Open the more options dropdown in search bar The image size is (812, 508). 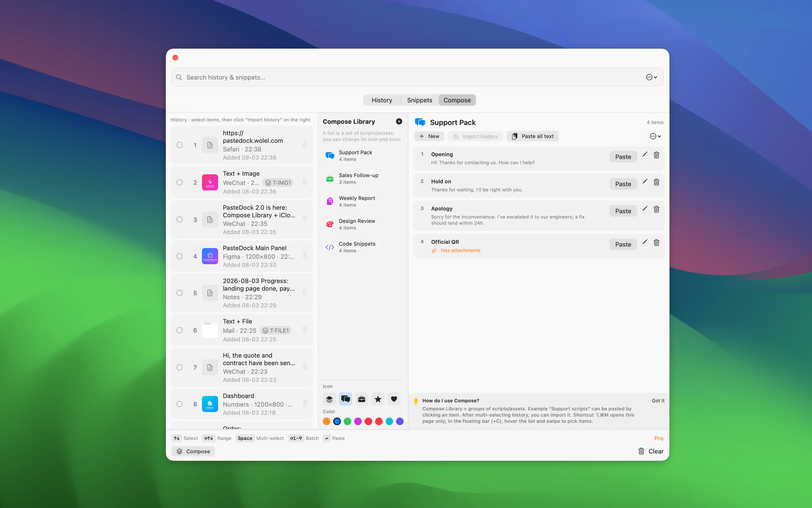tap(652, 77)
